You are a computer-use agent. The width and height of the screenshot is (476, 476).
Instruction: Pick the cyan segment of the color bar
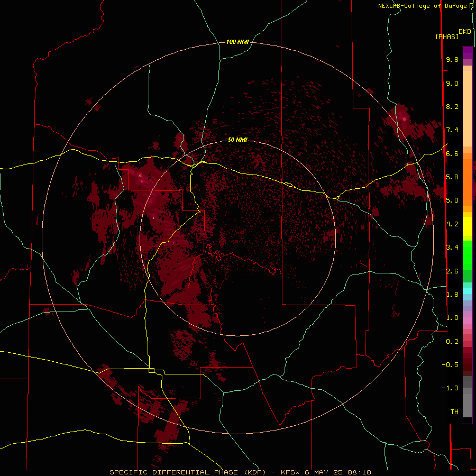pos(467,291)
